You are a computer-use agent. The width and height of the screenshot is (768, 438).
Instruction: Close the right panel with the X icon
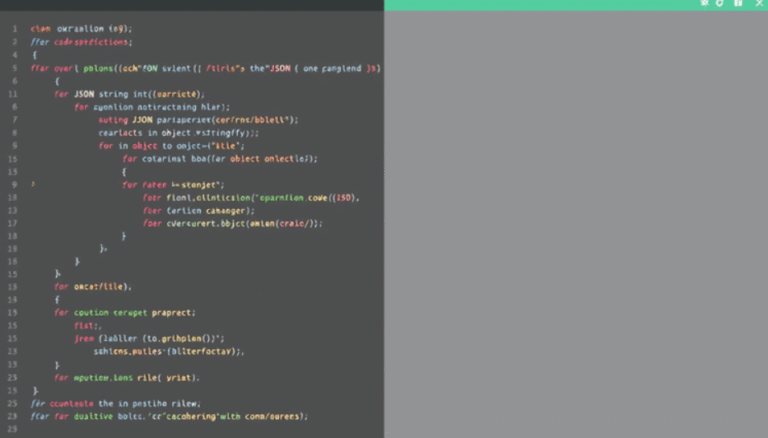tap(758, 4)
